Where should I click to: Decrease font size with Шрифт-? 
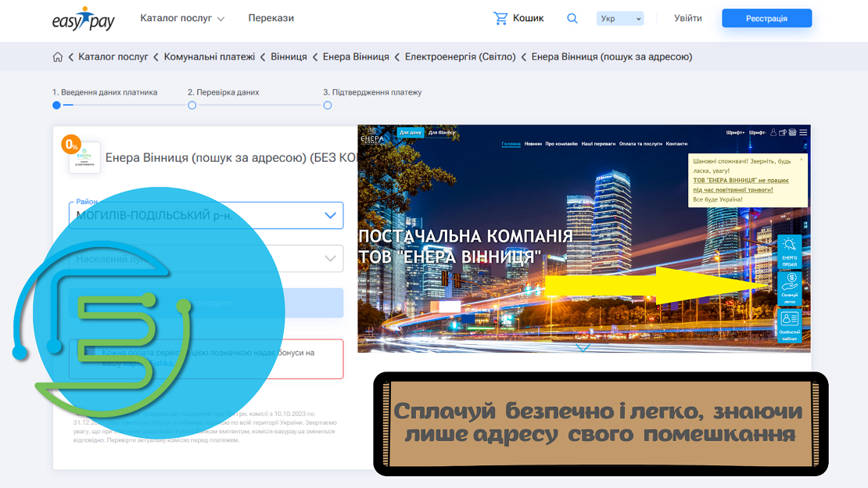(757, 133)
